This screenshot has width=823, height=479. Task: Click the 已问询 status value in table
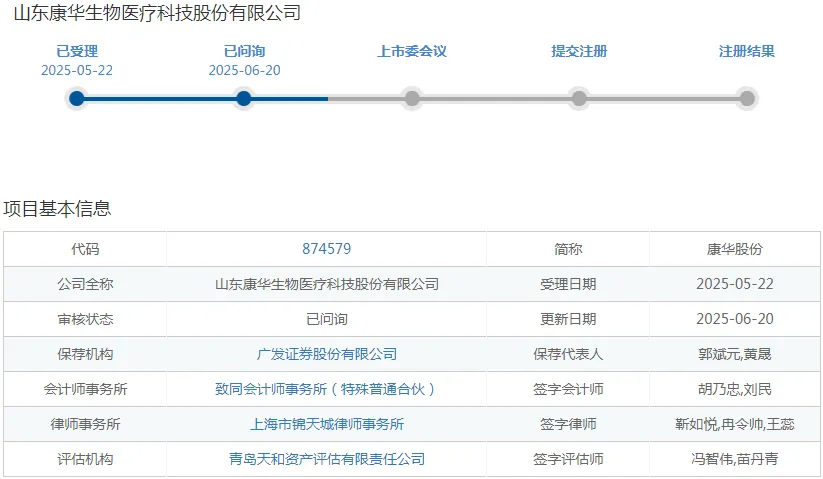click(326, 319)
